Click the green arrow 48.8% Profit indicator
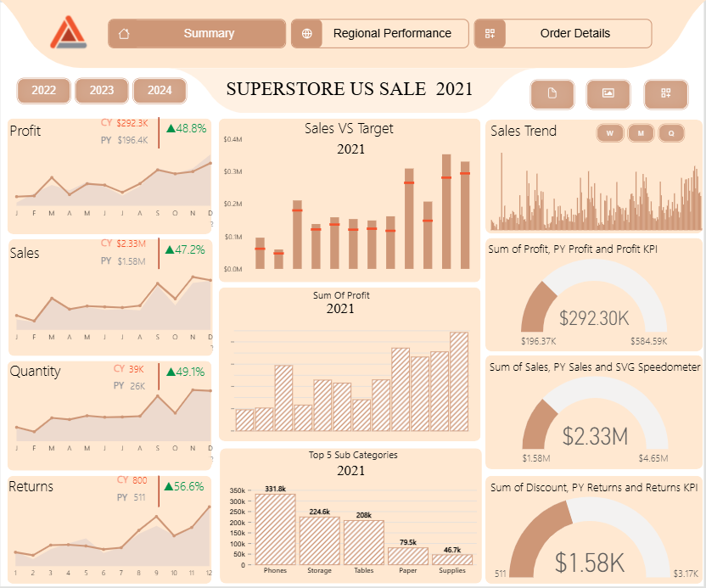 click(x=187, y=128)
